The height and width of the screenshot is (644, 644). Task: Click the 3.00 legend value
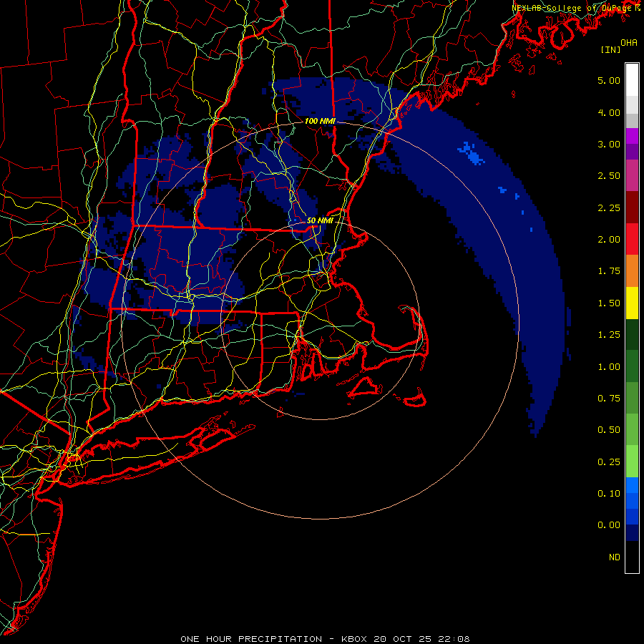click(609, 144)
